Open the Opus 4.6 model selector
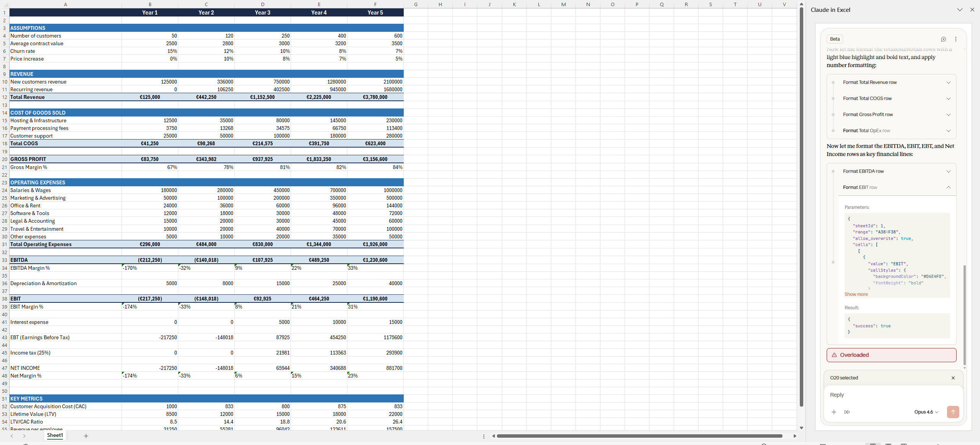 (x=925, y=412)
